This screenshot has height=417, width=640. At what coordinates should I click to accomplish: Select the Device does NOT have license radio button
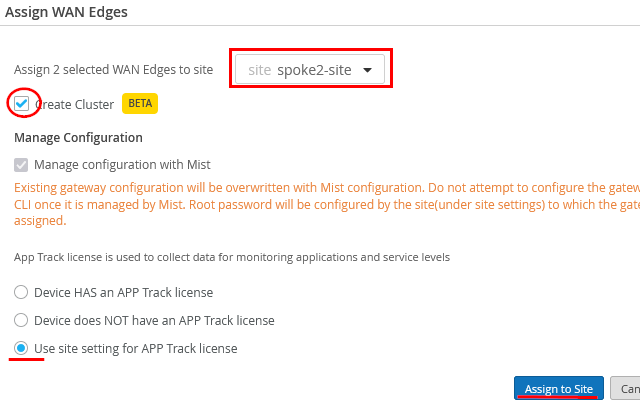click(22, 321)
